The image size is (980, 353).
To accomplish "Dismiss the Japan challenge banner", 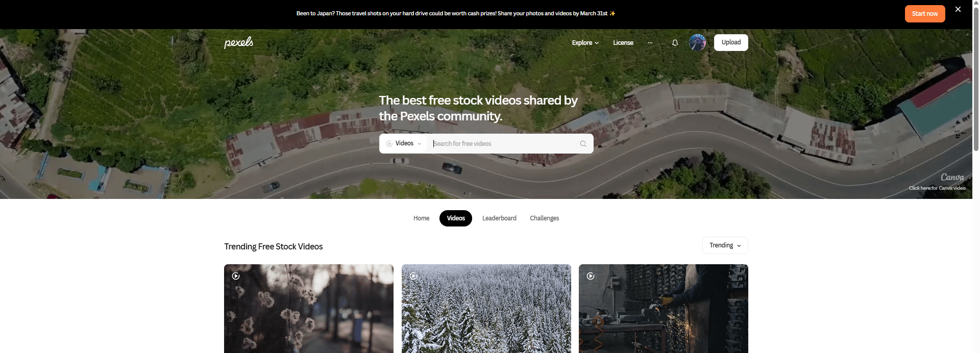I will click(x=958, y=9).
